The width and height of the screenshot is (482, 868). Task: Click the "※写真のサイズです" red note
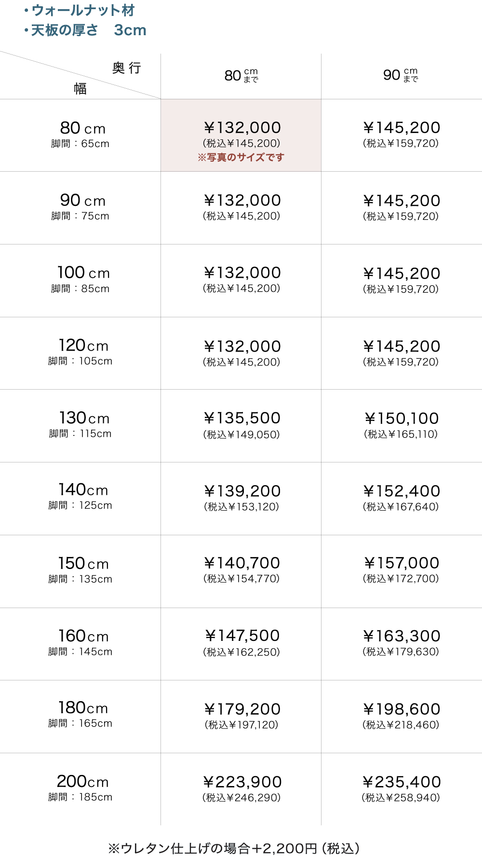(x=241, y=157)
